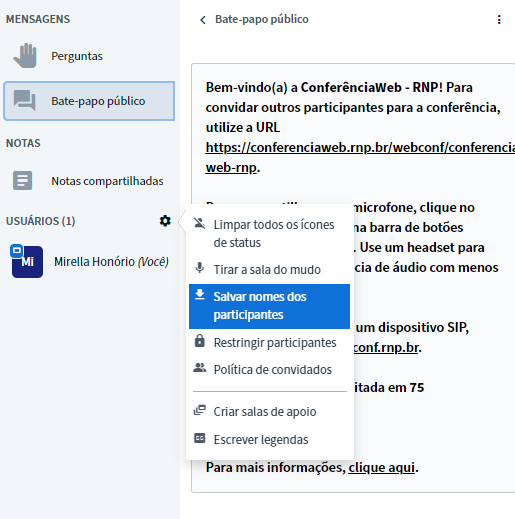Open the chat options three-dot menu
The image size is (515, 519).
click(499, 19)
